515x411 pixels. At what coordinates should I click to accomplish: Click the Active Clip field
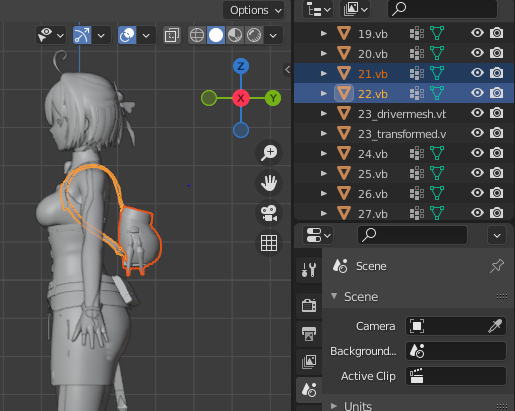tap(456, 376)
